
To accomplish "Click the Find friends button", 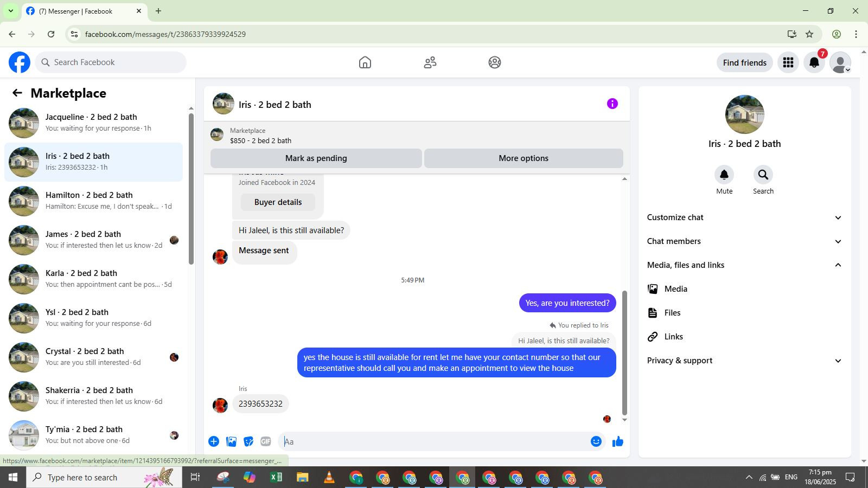I will (745, 62).
